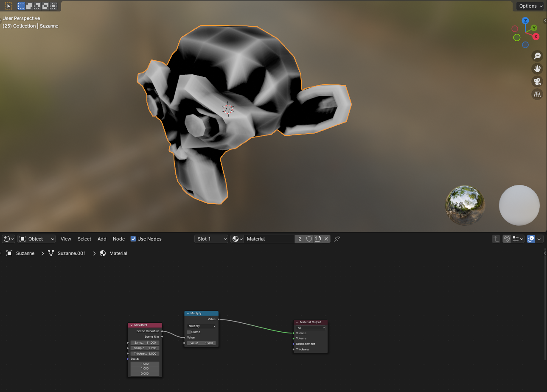This screenshot has height=392, width=547.
Task: Click the Material name field
Action: point(269,239)
